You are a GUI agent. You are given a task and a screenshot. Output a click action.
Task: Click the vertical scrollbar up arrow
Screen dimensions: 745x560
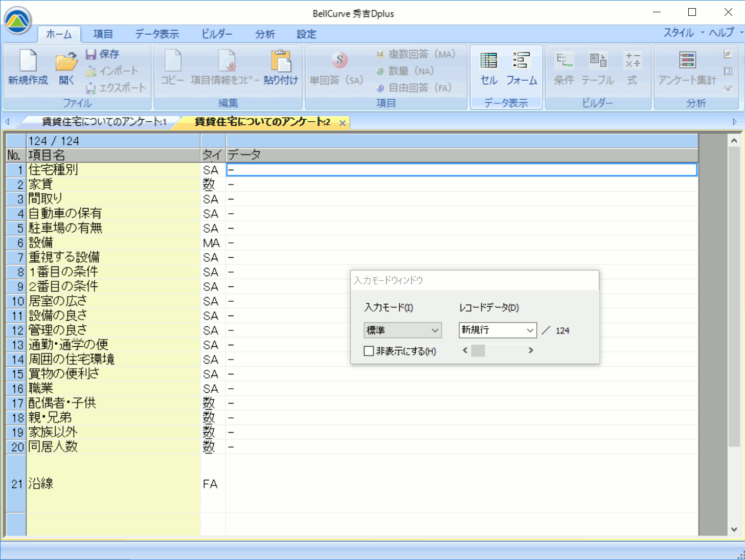pyautogui.click(x=734, y=140)
